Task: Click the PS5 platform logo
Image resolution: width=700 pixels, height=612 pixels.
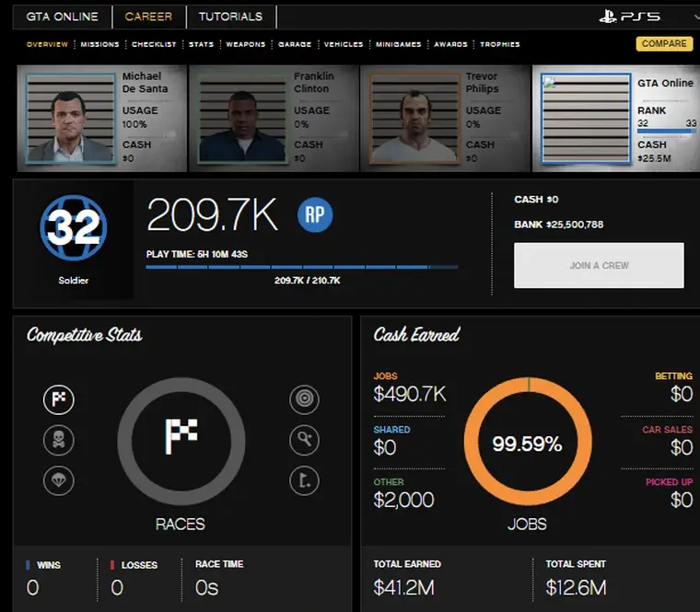Action: tap(630, 17)
